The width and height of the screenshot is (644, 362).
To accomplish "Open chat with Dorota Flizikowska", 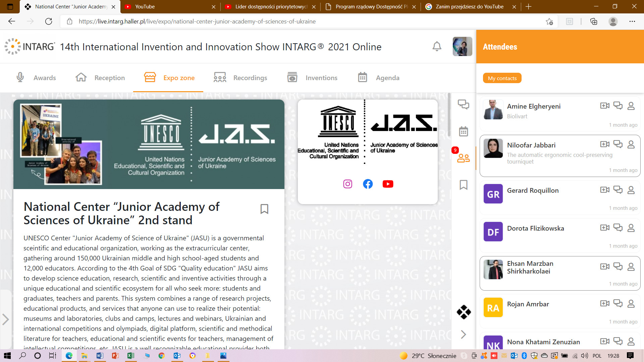I will (618, 228).
